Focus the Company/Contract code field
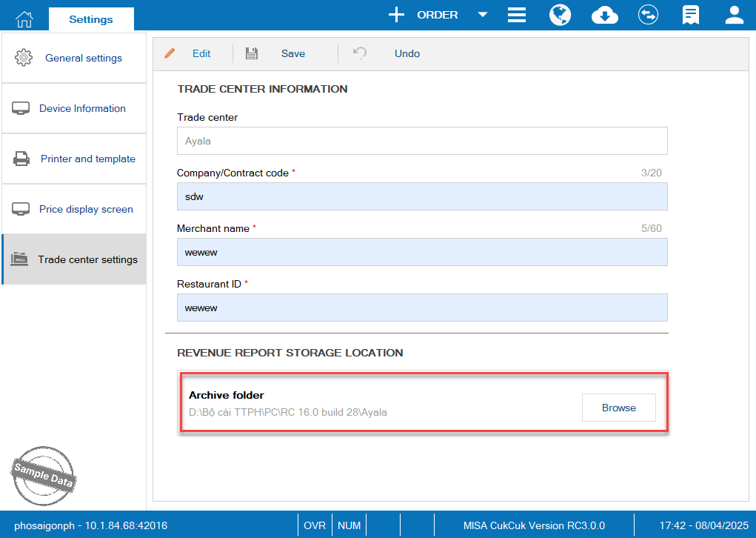The image size is (756, 538). pos(422,196)
